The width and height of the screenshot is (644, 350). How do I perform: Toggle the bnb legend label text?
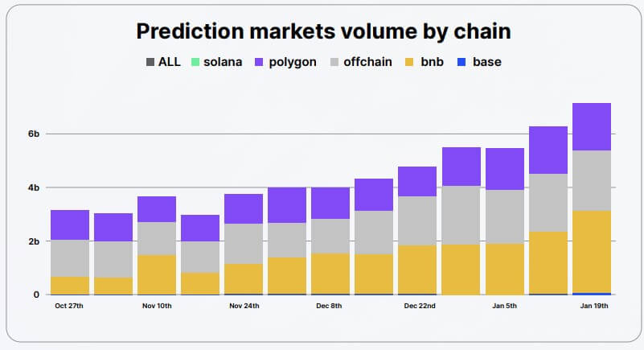(433, 62)
